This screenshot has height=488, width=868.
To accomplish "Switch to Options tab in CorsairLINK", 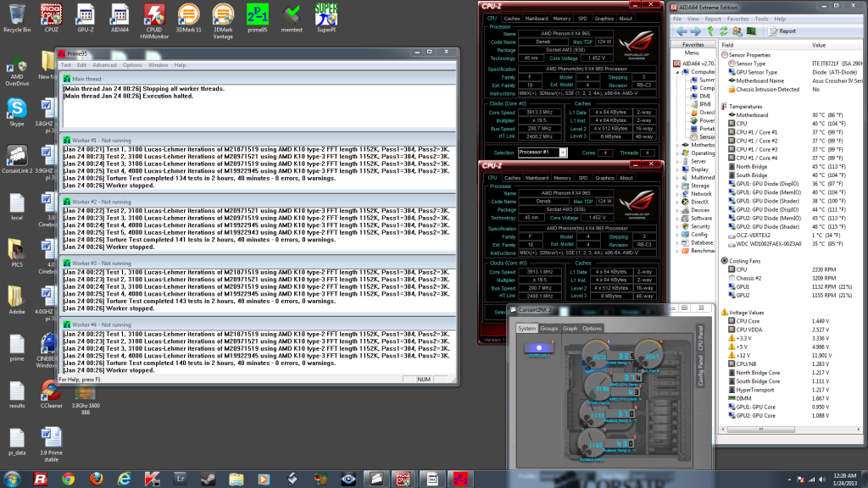I will [592, 329].
